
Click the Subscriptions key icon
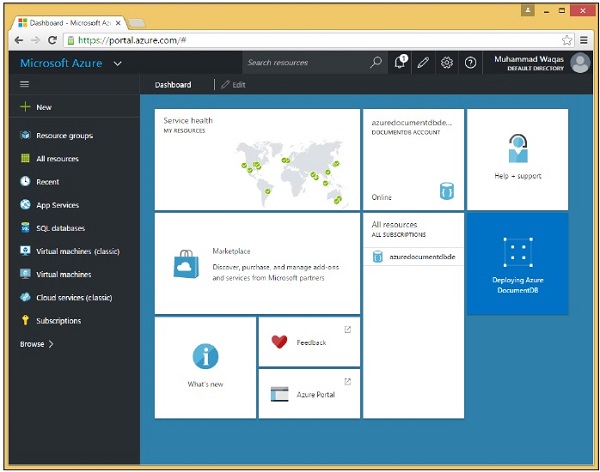pyautogui.click(x=25, y=320)
